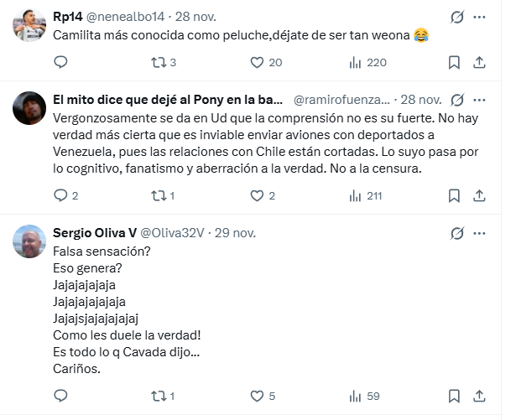Open more options on Sergio Oliva's tweet
The width and height of the screenshot is (516, 420).
[x=479, y=232]
